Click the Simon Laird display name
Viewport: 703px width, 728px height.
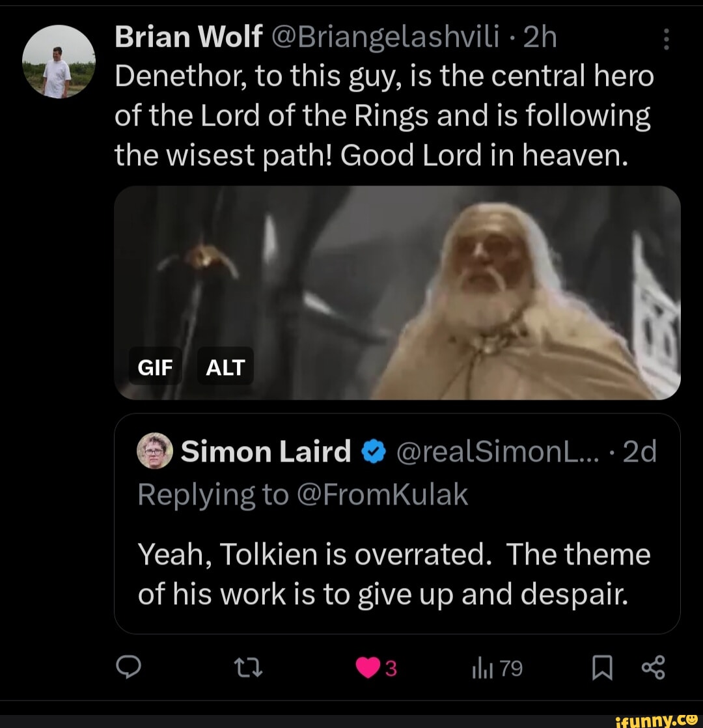click(x=266, y=451)
